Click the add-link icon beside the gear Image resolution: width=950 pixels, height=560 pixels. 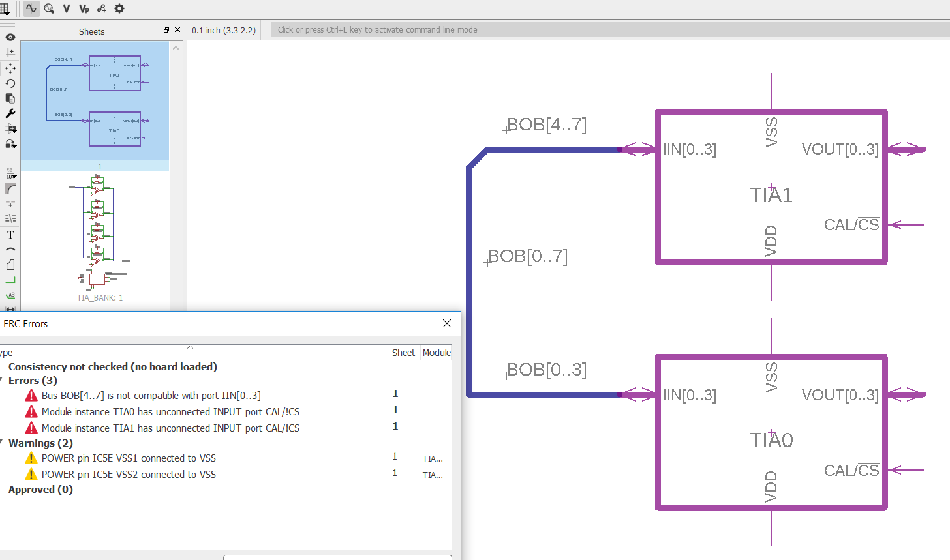point(100,8)
